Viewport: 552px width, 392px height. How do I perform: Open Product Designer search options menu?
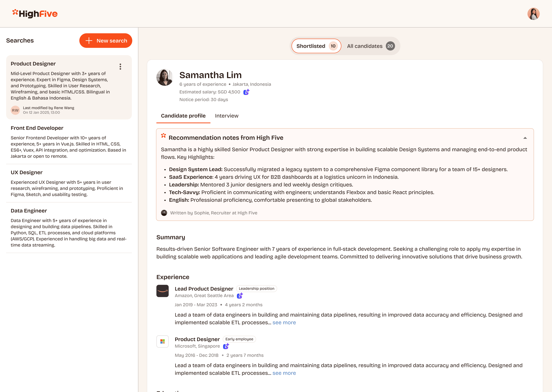click(x=120, y=67)
